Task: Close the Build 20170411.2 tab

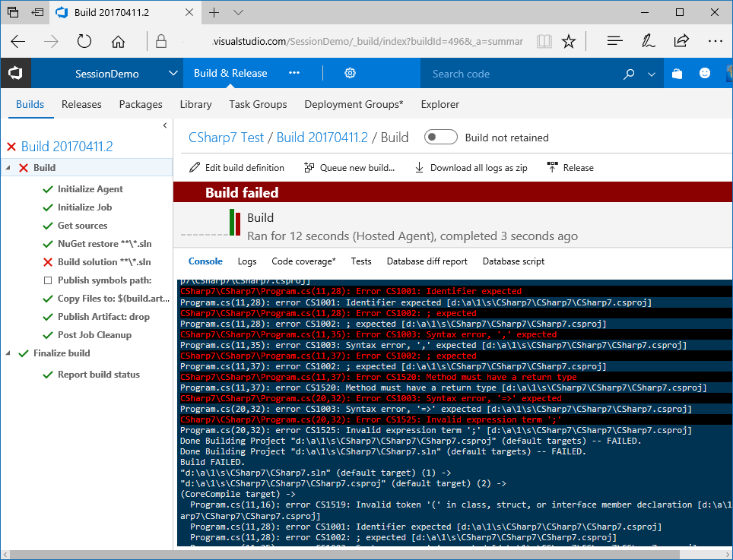Action: point(189,13)
